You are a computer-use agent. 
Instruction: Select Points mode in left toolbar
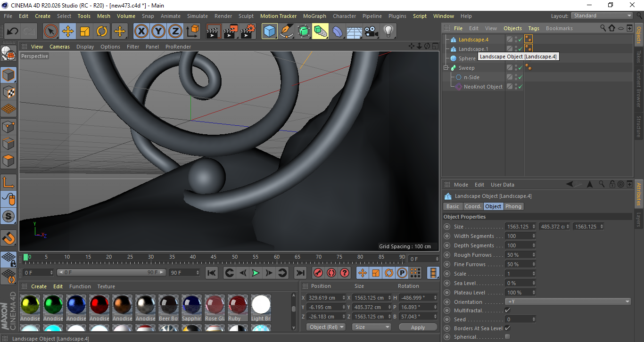(8, 126)
